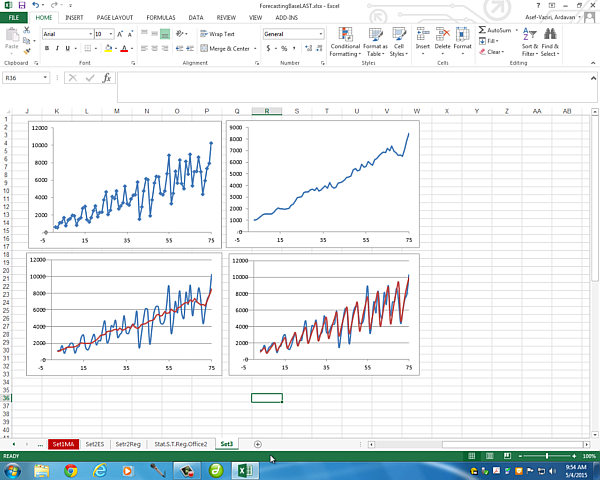
Task: Click the AutoSum sigma icon
Action: click(482, 30)
